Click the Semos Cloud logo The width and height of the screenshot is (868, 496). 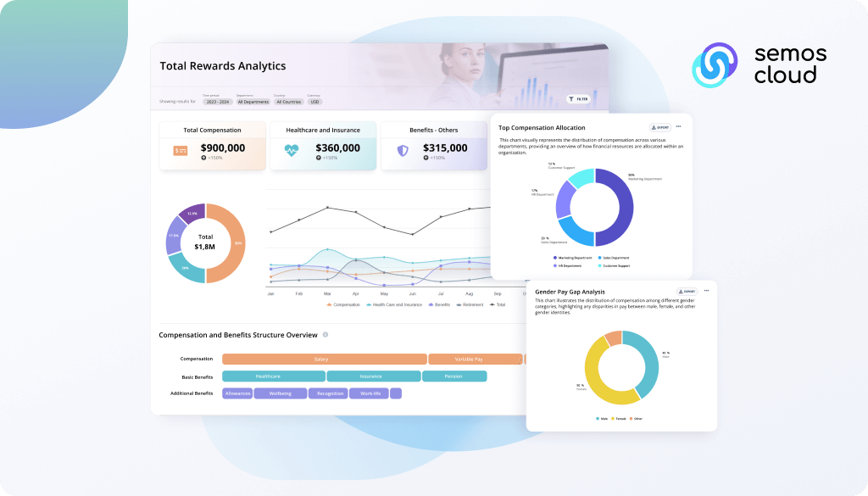click(759, 65)
